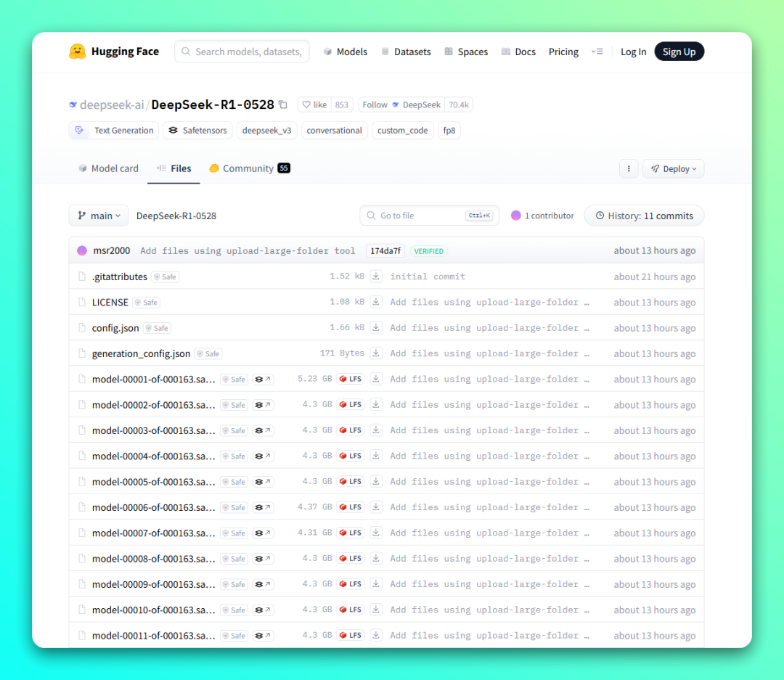Download model-00006-of-000163 safetensors file
Image resolution: width=784 pixels, height=680 pixels.
(x=376, y=507)
